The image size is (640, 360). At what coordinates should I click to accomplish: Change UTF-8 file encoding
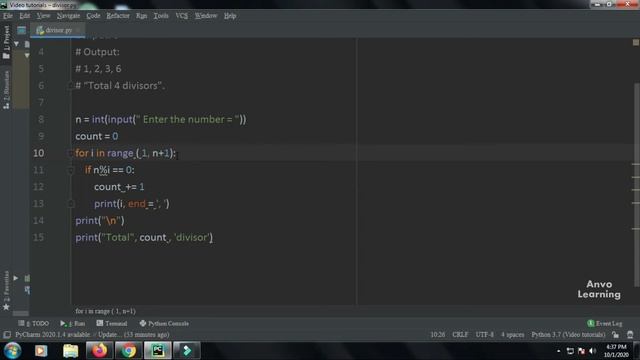tap(484, 335)
